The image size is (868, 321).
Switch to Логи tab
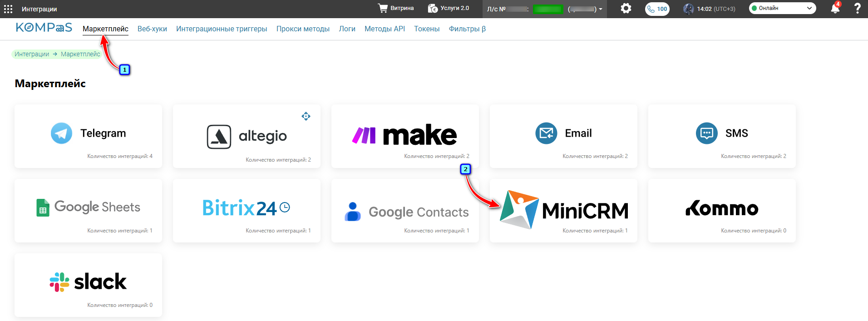point(347,29)
